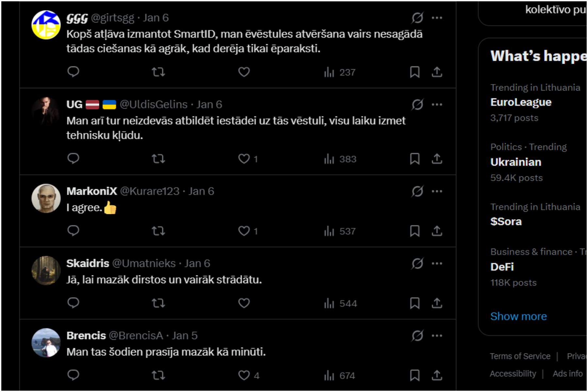This screenshot has width=588, height=392.
Task: Share the girtsgg tweet
Action: [437, 72]
